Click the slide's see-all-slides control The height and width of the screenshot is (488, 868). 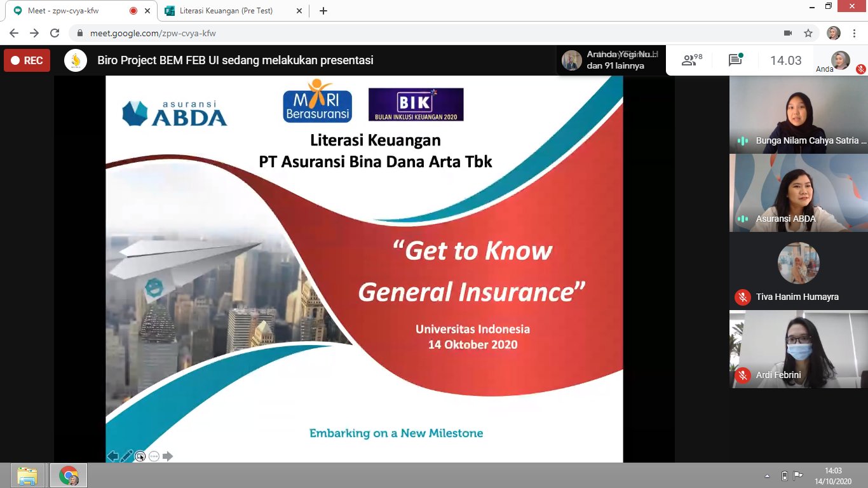140,456
